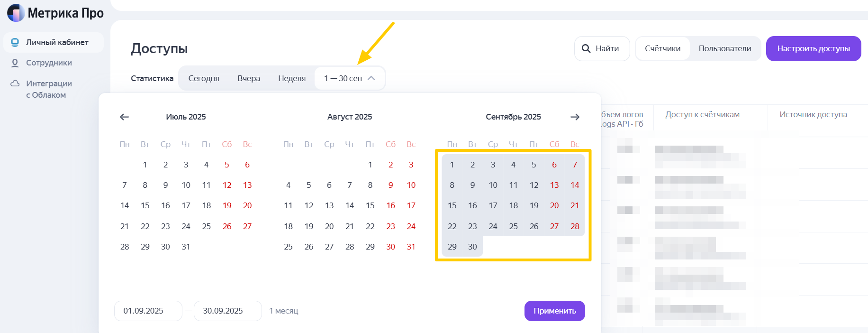Image resolution: width=868 pixels, height=333 pixels.
Task: Select the Неделя period
Action: click(292, 78)
